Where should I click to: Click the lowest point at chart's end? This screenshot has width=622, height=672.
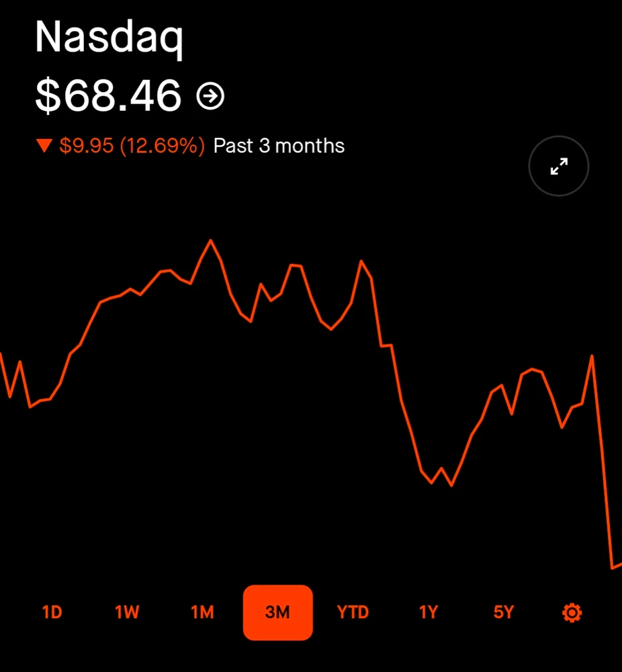tap(613, 568)
